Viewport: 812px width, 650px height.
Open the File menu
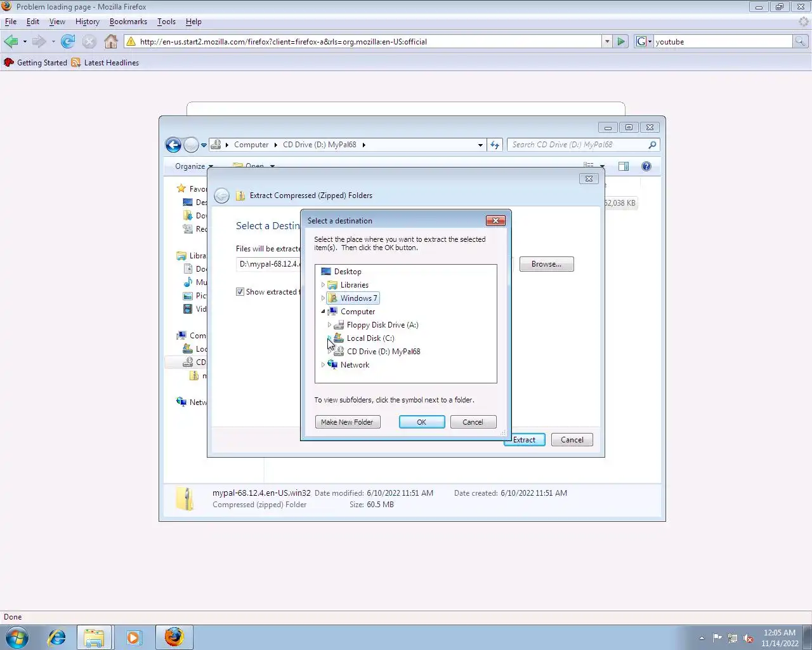pyautogui.click(x=11, y=22)
